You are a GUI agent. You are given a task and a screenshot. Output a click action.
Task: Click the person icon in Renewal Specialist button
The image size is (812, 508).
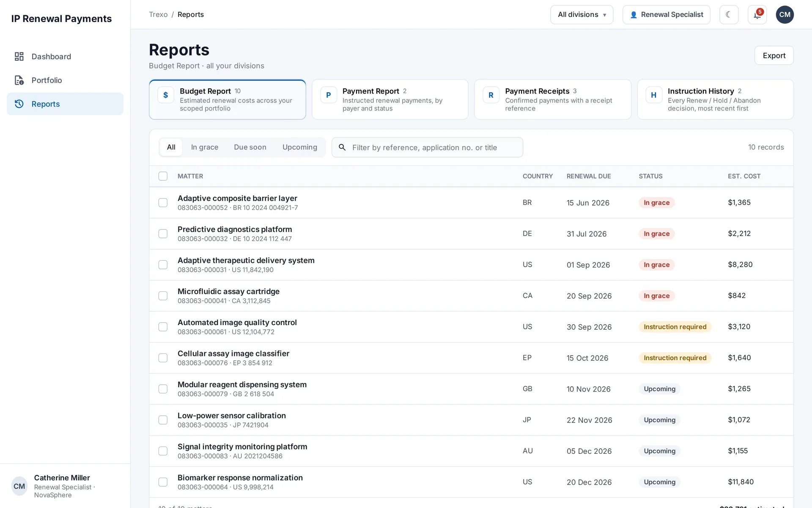[634, 15]
